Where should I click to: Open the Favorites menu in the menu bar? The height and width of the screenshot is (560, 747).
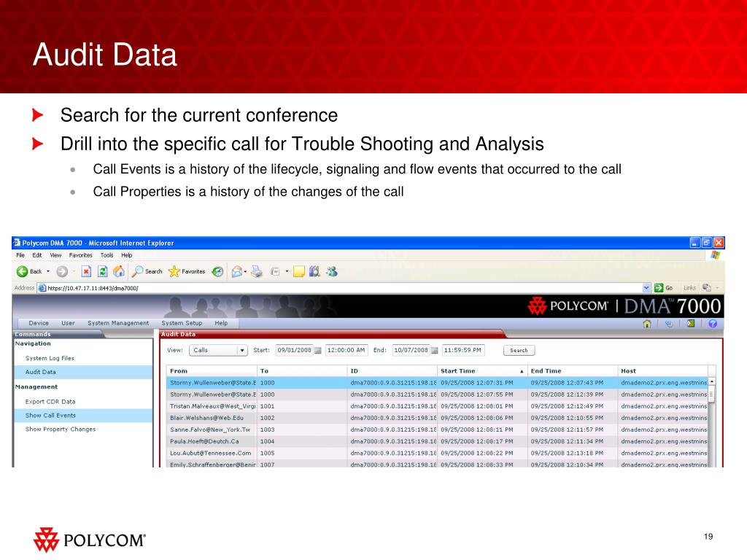tap(80, 255)
